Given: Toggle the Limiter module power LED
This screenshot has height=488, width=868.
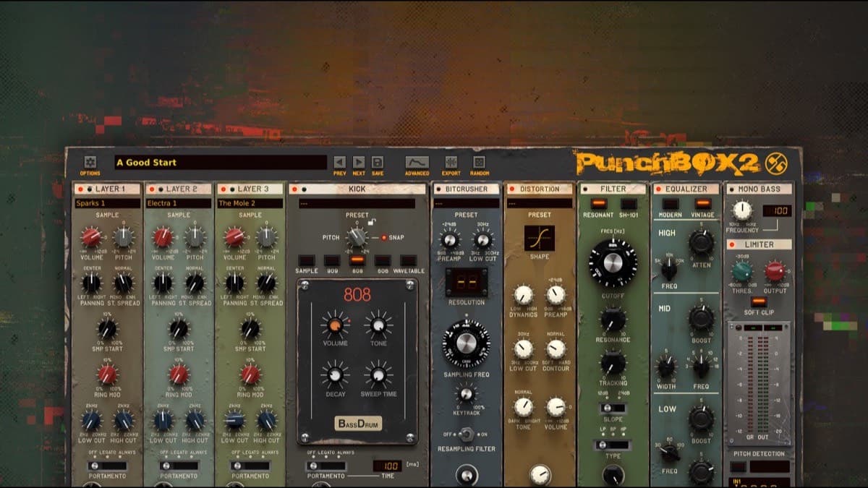Looking at the screenshot, I should tap(732, 244).
